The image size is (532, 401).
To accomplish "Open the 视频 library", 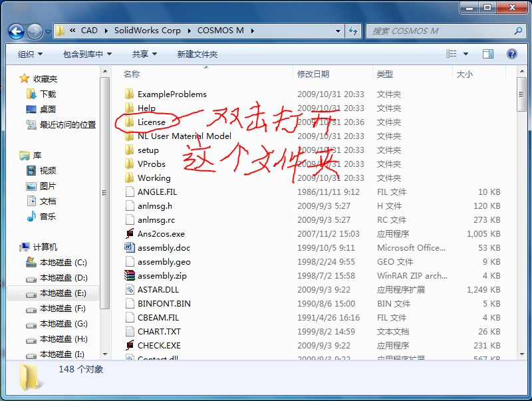I will 41,170.
